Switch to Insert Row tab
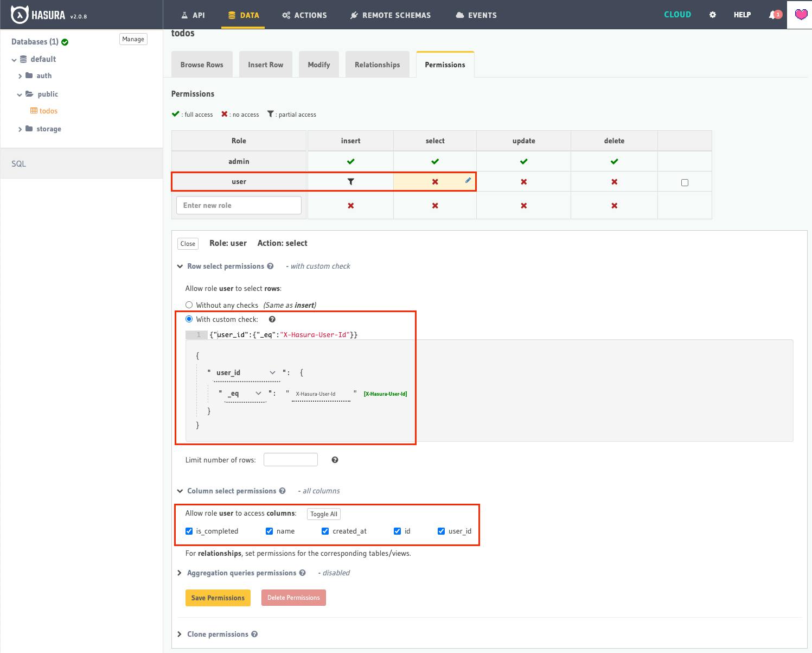The height and width of the screenshot is (653, 812). [265, 65]
